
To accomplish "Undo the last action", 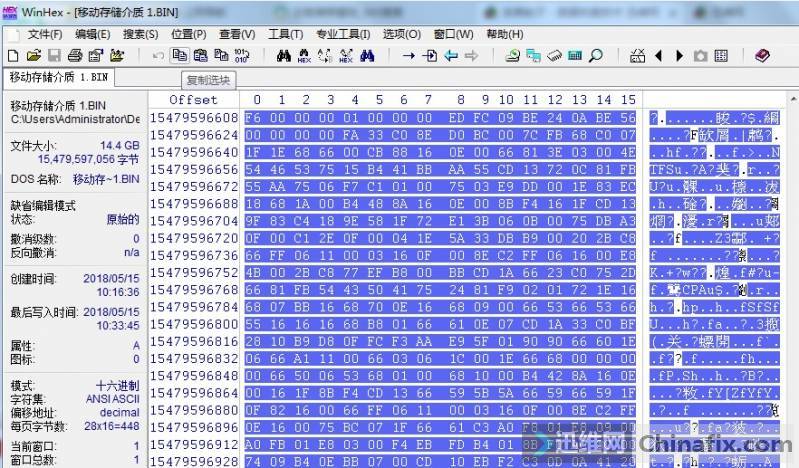I will (158, 56).
